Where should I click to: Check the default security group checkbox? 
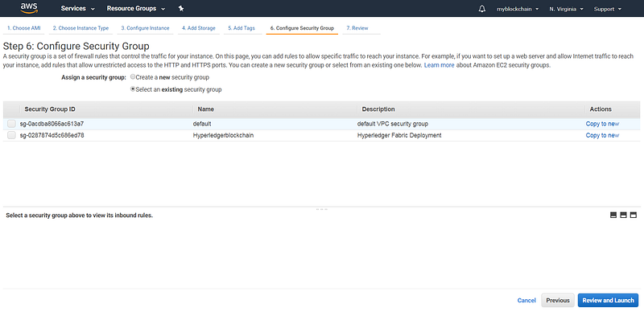(11, 124)
